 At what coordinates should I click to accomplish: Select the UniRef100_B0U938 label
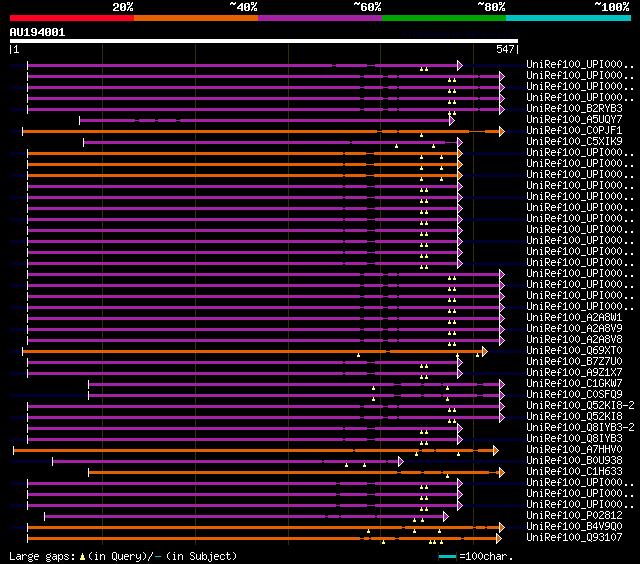[574, 461]
